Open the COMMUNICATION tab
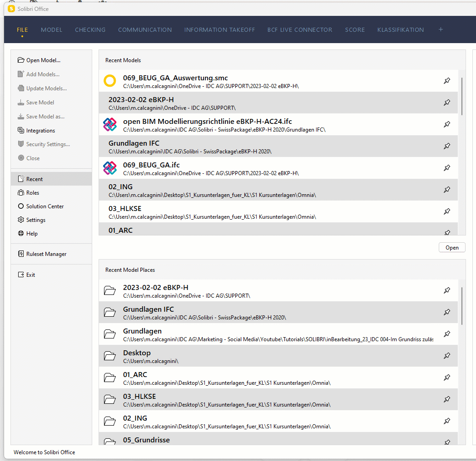476x461 pixels. coord(145,30)
